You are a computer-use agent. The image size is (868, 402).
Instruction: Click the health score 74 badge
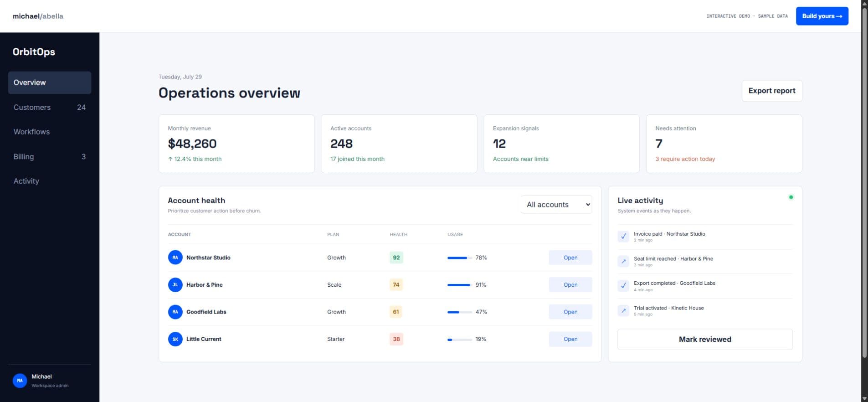(x=396, y=285)
